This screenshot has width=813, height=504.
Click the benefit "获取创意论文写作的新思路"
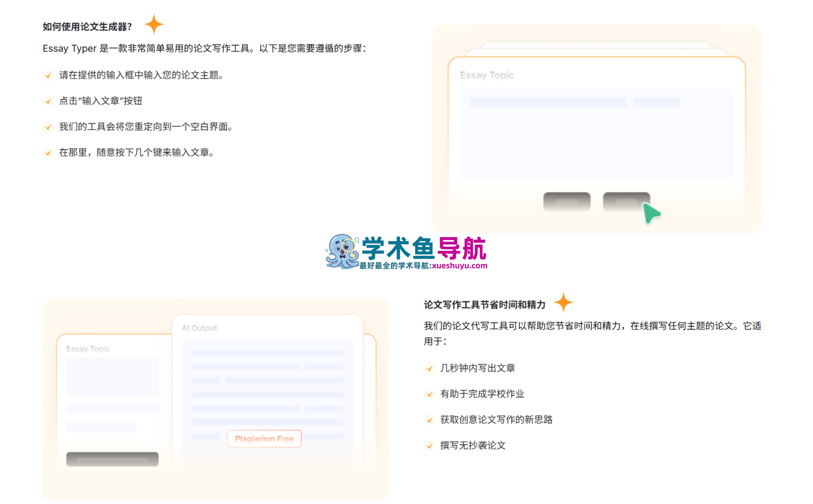tap(496, 420)
